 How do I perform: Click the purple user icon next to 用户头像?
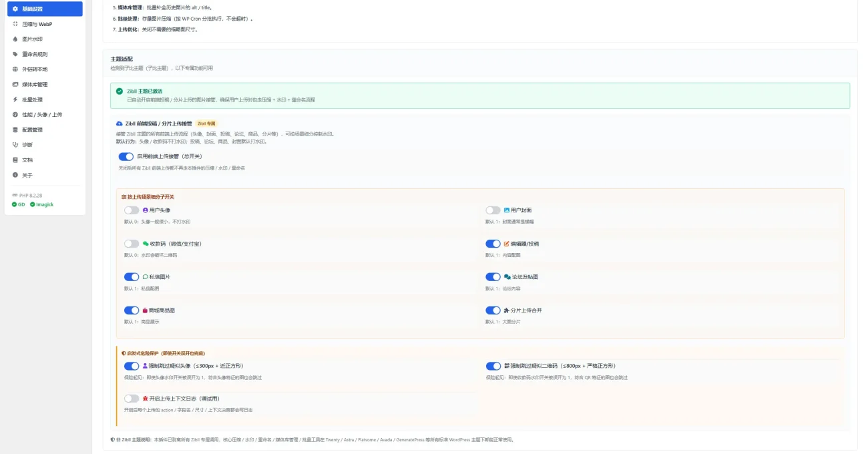(146, 210)
